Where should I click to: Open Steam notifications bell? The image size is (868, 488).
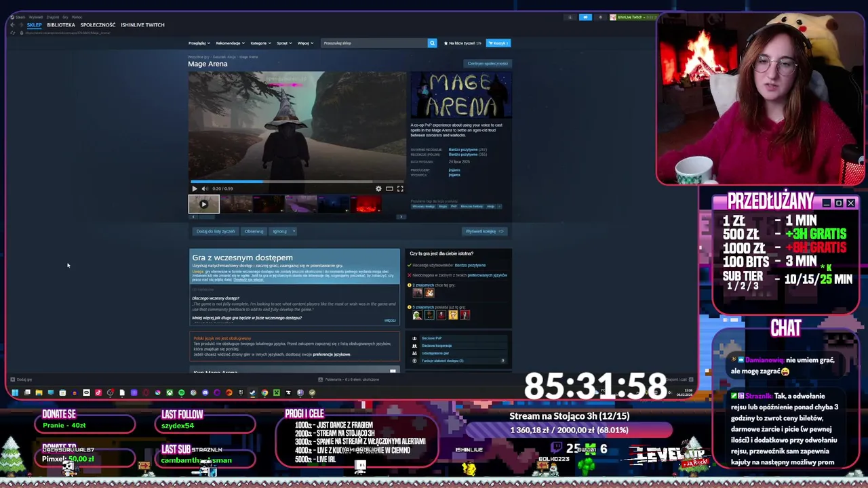tap(600, 17)
